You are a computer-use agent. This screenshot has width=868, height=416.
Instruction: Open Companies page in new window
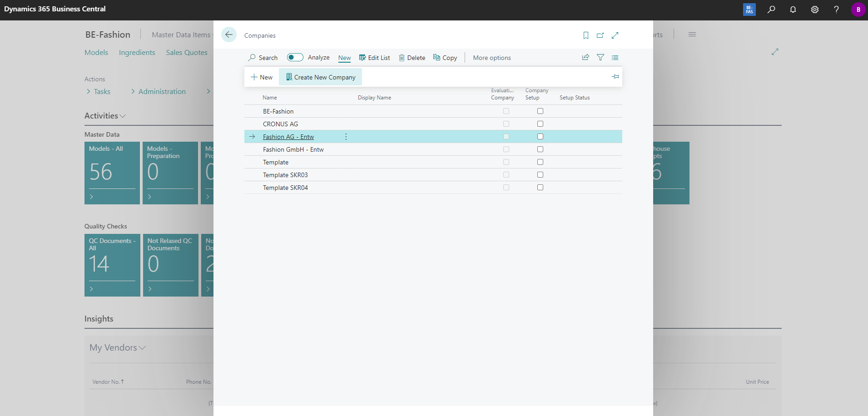[600, 35]
